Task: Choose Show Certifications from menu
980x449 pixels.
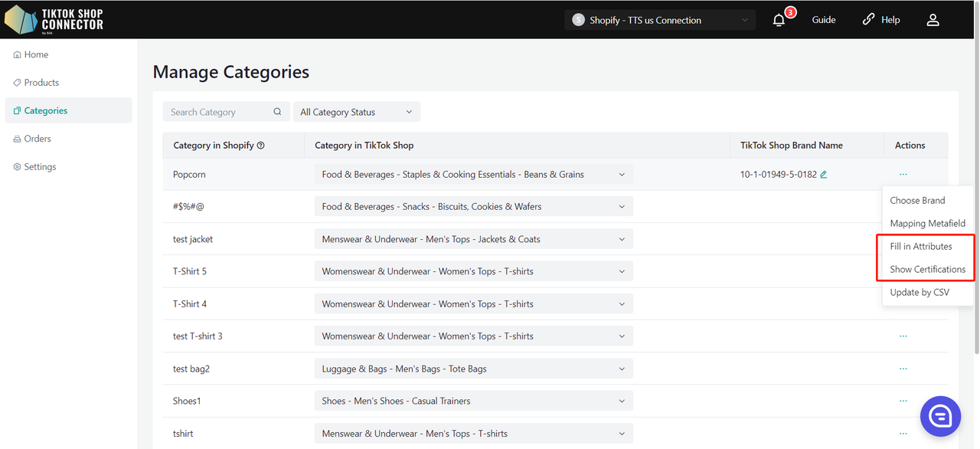Action: (927, 270)
